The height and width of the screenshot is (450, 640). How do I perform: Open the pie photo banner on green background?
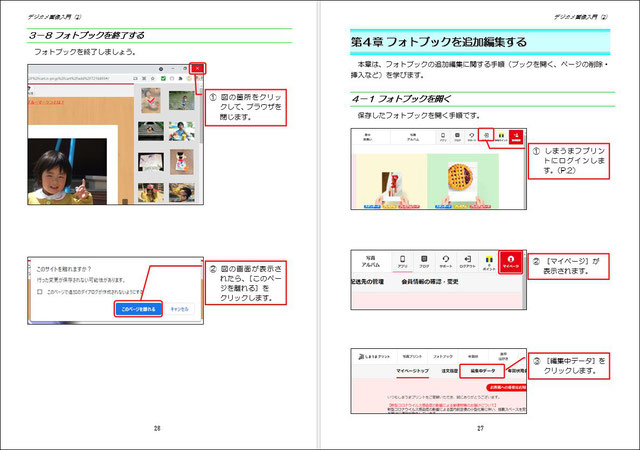pos(463,181)
